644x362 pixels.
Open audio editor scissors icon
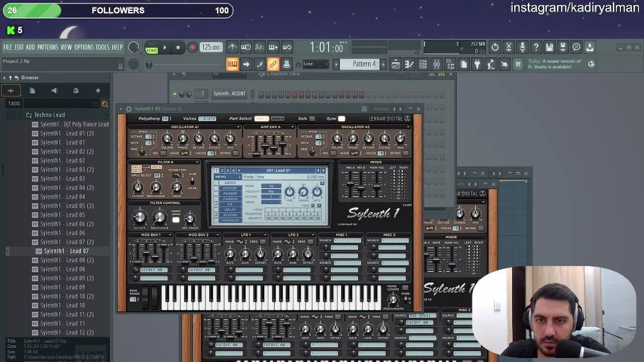point(509,47)
